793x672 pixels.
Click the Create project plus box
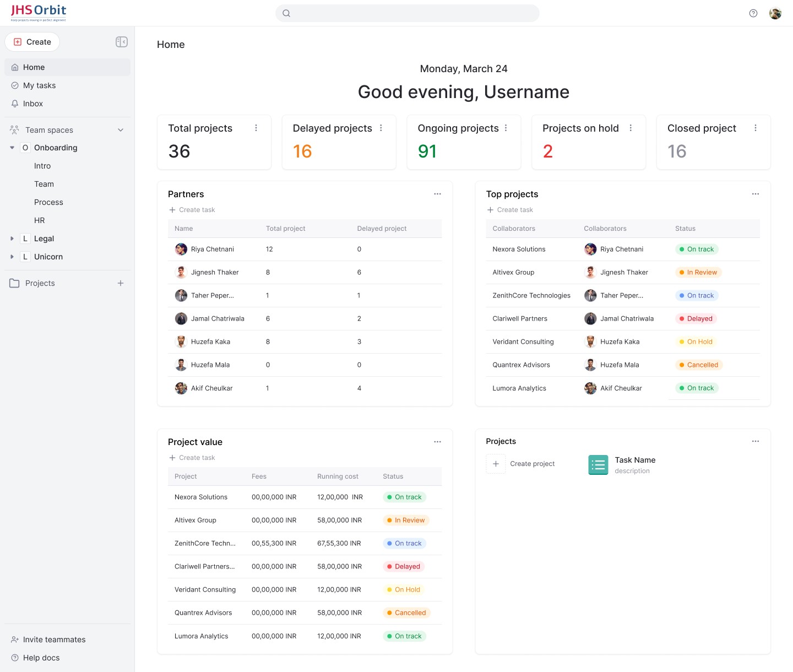[x=496, y=464]
